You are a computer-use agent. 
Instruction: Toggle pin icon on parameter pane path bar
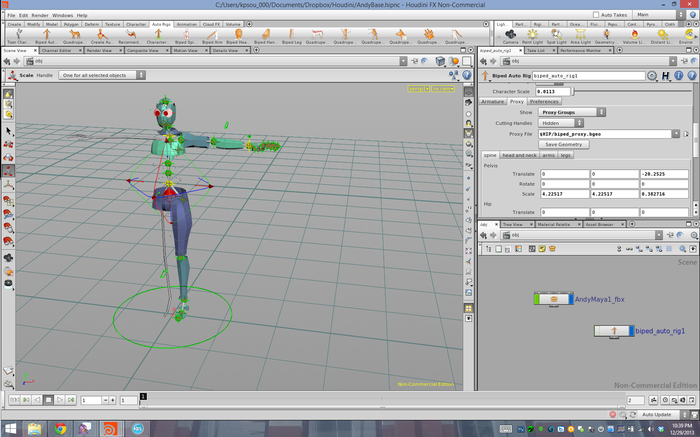point(684,61)
